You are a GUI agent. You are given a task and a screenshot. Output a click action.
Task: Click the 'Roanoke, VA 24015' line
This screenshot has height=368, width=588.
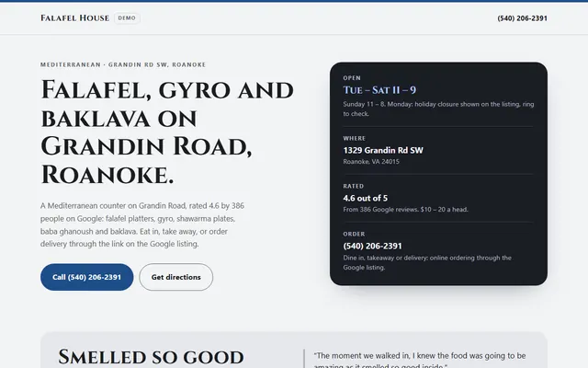(371, 162)
